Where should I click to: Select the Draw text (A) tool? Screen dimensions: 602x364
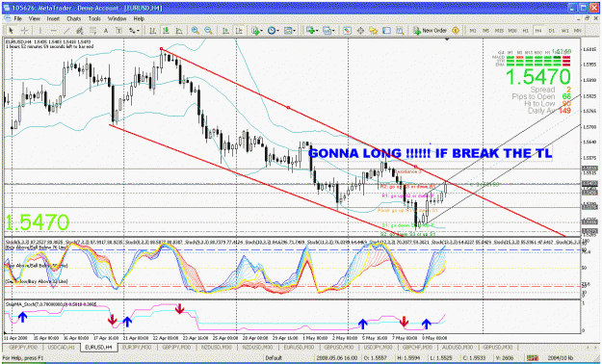point(106,31)
